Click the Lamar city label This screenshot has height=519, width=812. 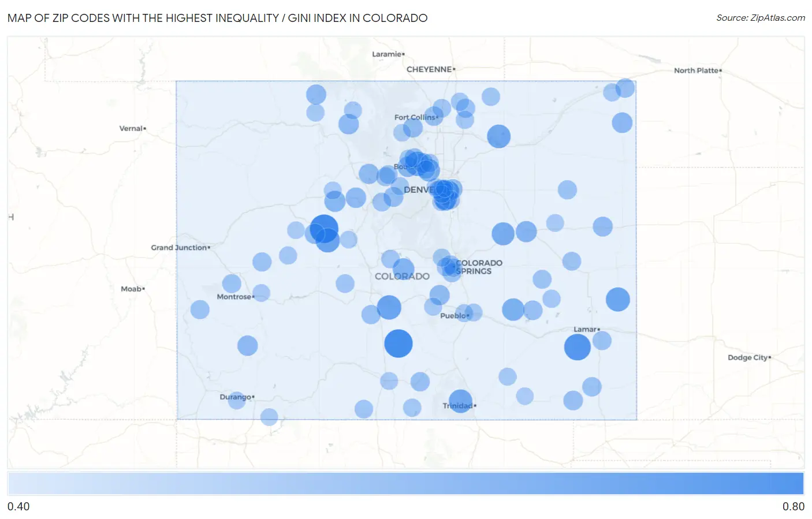point(586,329)
